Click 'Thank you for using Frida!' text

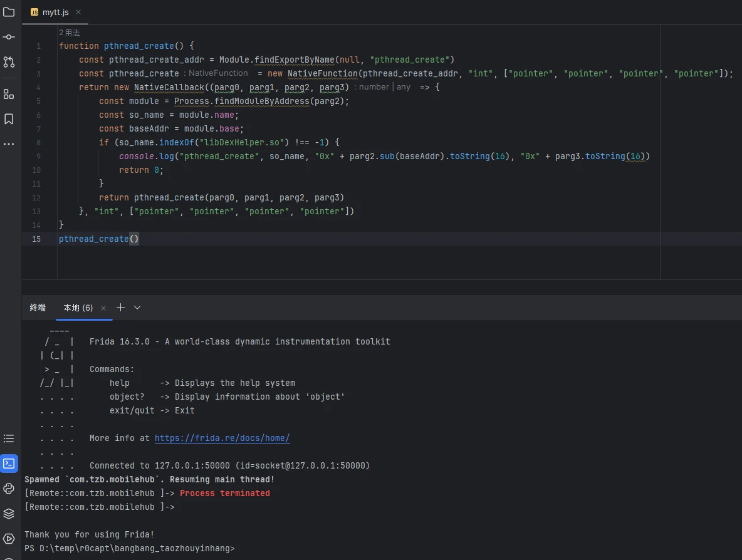[89, 534]
